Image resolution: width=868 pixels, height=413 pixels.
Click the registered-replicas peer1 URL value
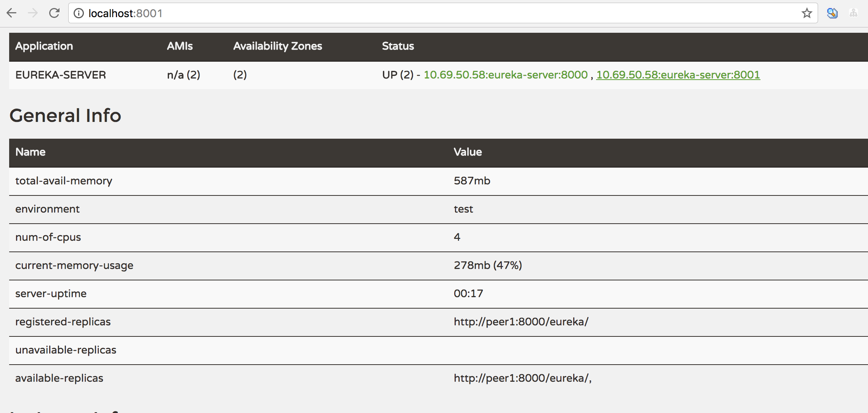(x=521, y=322)
